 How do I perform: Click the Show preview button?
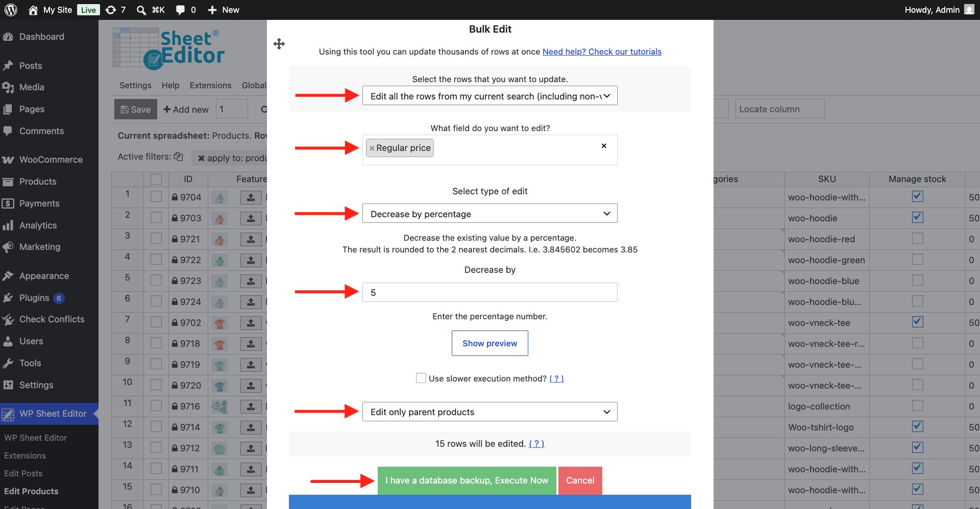point(490,343)
